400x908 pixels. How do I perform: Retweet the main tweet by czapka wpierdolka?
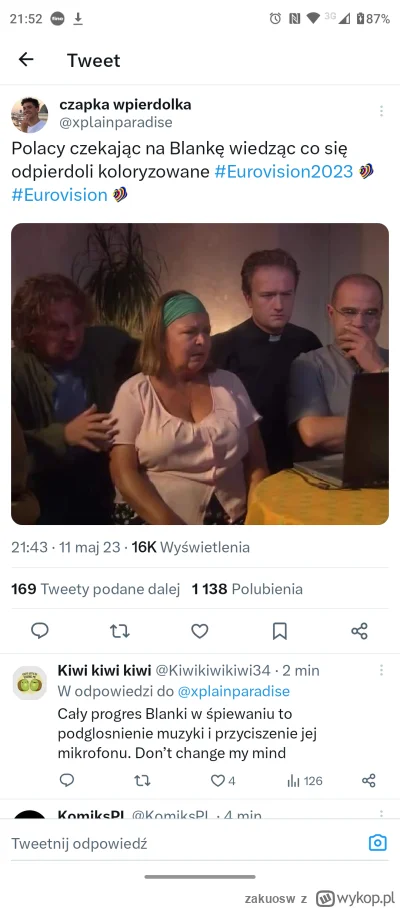(x=120, y=631)
